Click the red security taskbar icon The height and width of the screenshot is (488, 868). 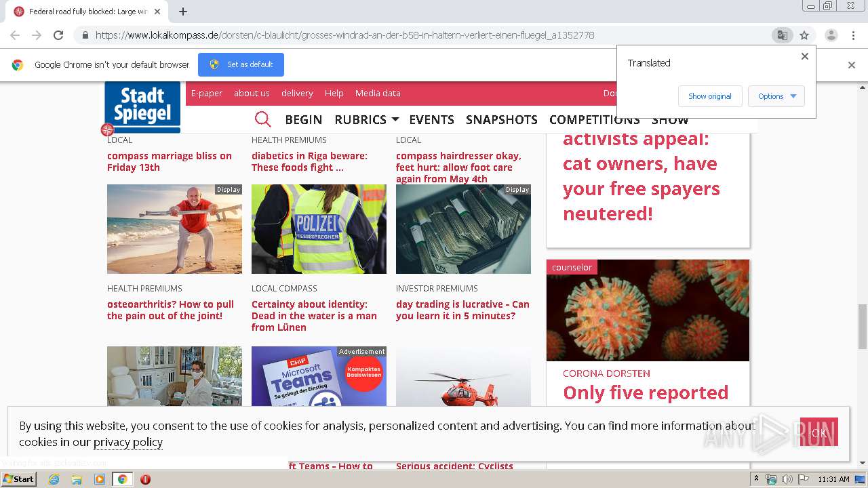coord(145,479)
